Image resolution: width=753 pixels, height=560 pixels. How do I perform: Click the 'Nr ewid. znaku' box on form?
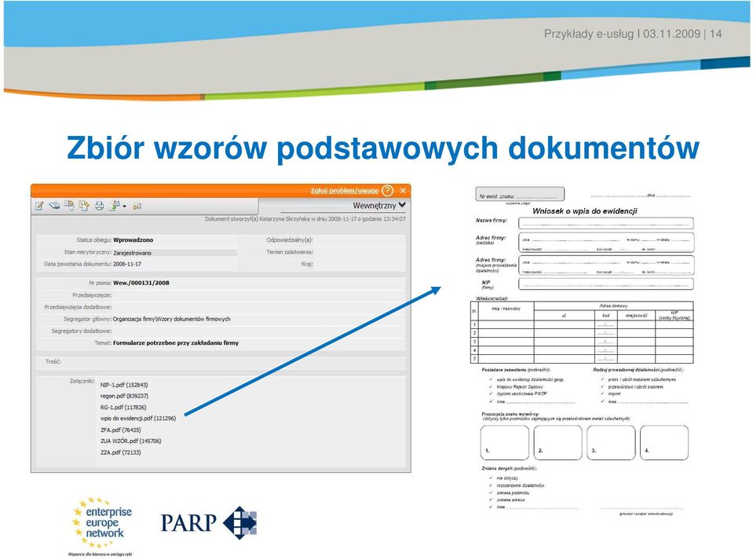pos(520,195)
